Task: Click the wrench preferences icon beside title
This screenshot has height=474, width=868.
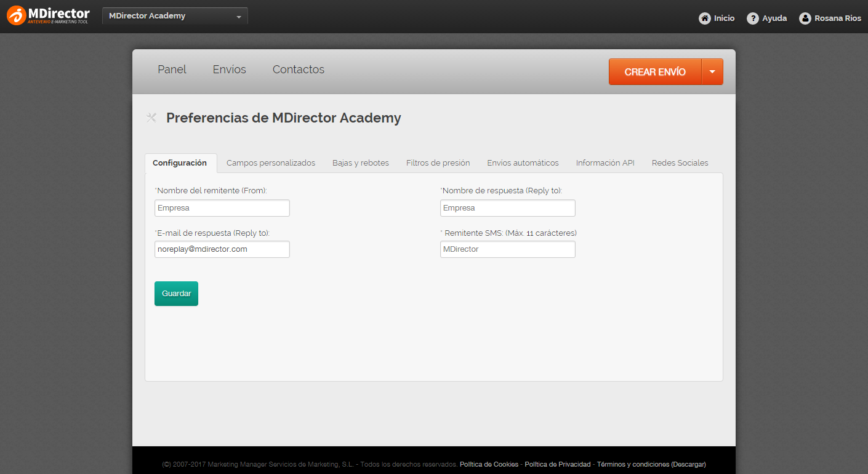Action: pos(151,118)
